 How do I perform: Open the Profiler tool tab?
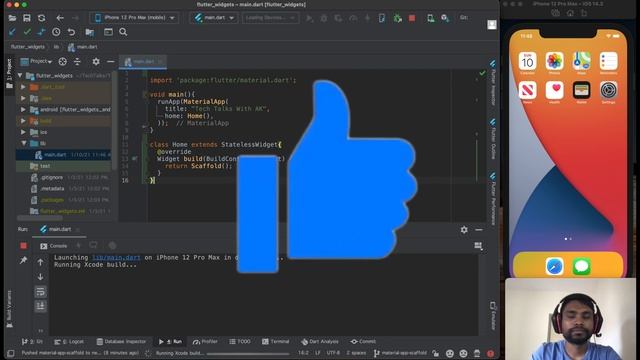pyautogui.click(x=205, y=342)
